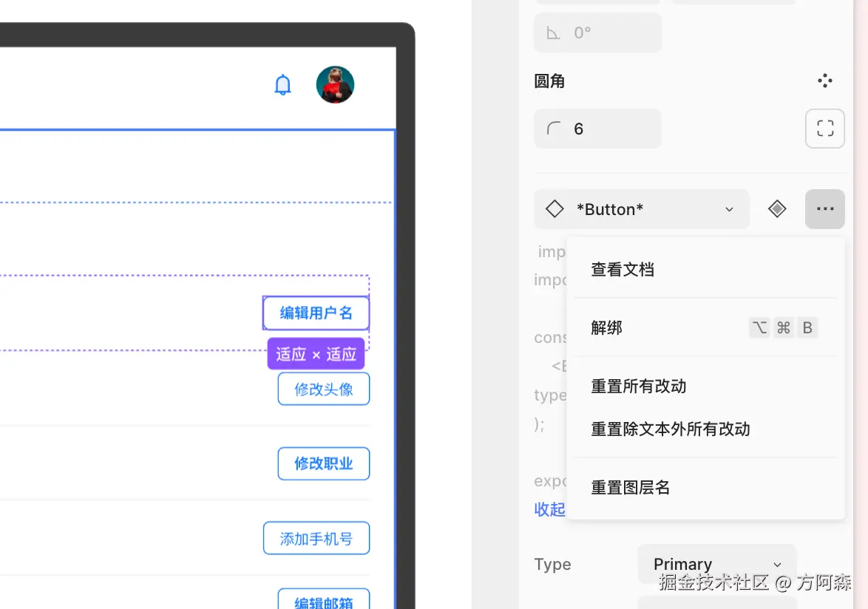Screen dimensions: 868x609
Task: Open the user avatar profile picture
Action: pyautogui.click(x=335, y=85)
